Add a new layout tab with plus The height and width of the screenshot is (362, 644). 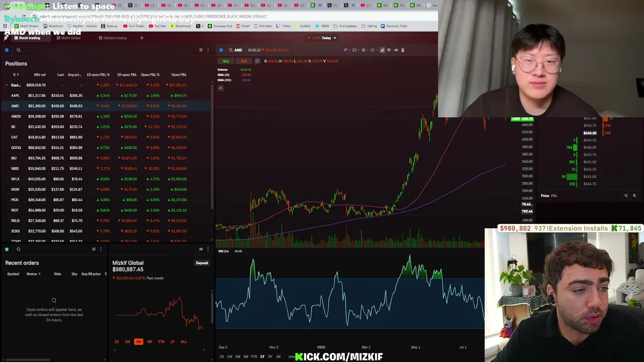[x=141, y=38]
